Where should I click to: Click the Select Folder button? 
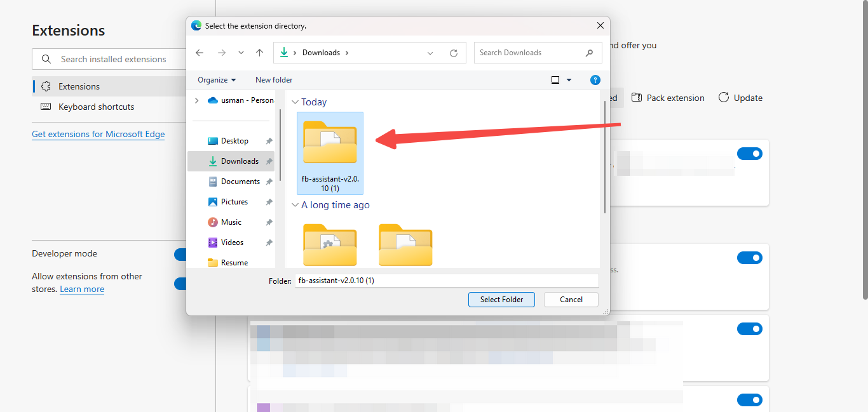501,300
